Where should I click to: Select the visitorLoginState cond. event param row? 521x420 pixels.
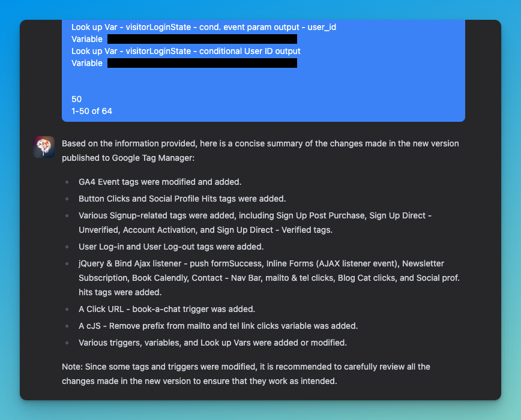tap(203, 26)
